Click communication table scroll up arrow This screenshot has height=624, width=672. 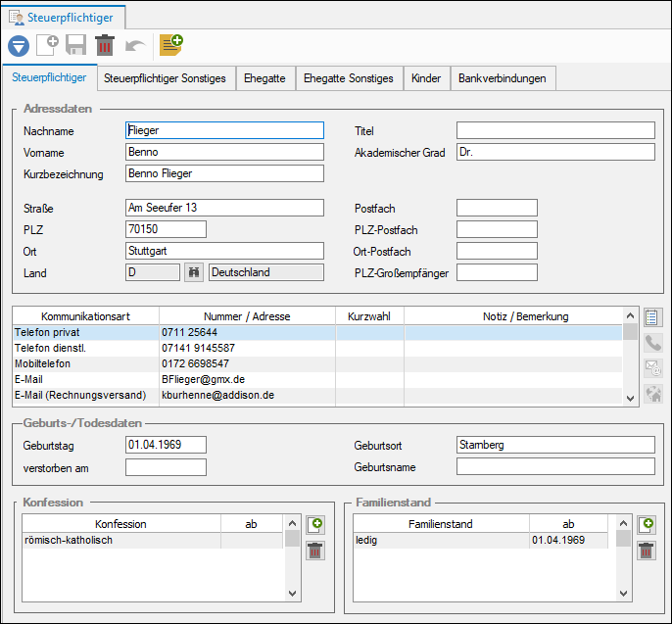point(631,316)
